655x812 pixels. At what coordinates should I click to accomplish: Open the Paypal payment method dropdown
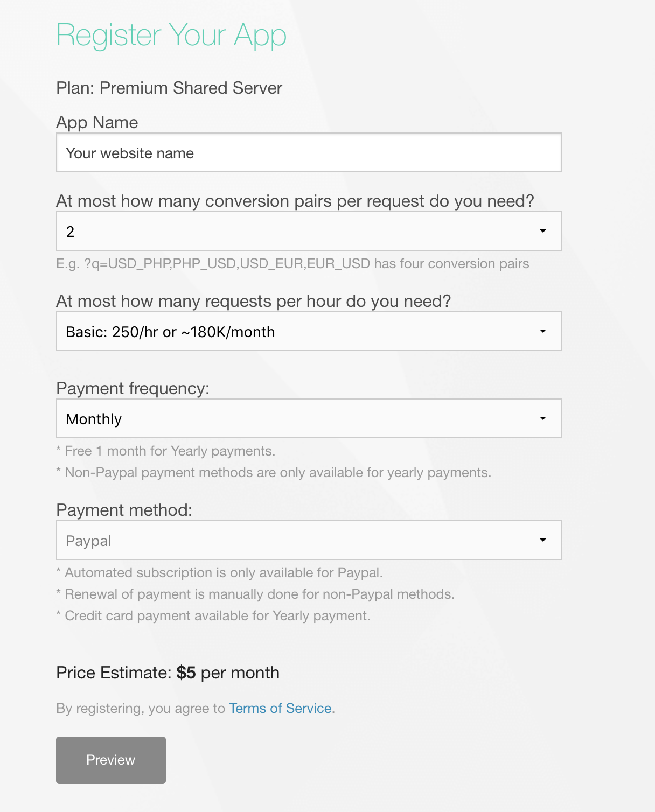pos(309,540)
